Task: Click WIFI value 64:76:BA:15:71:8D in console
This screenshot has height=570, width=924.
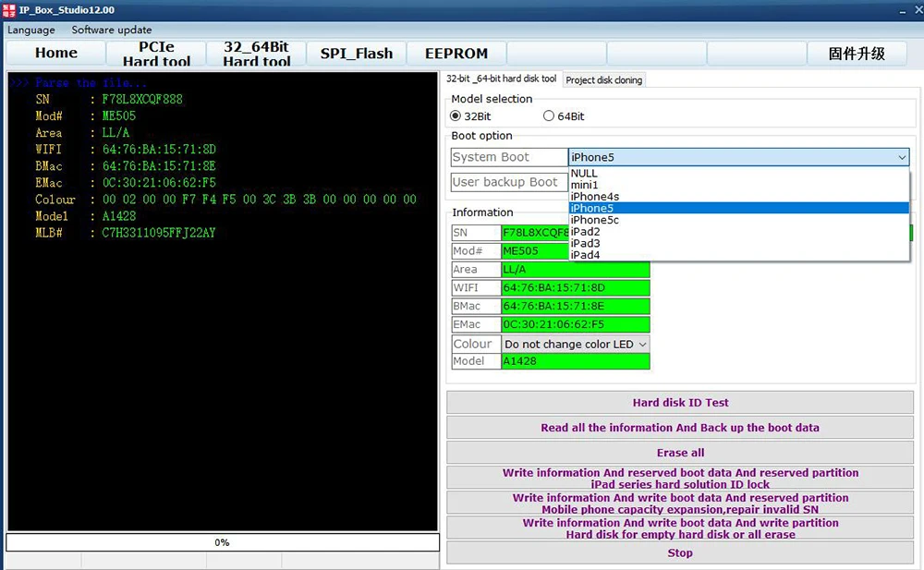Action: click(159, 149)
